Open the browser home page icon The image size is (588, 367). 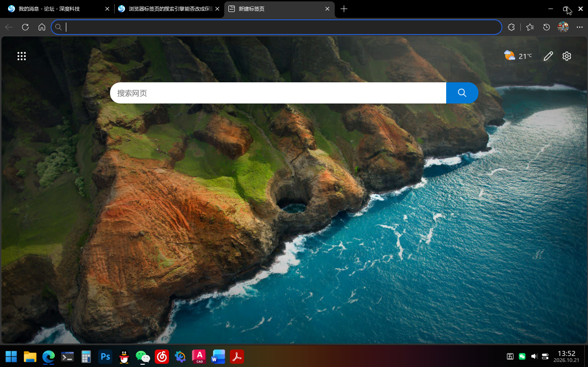[42, 27]
